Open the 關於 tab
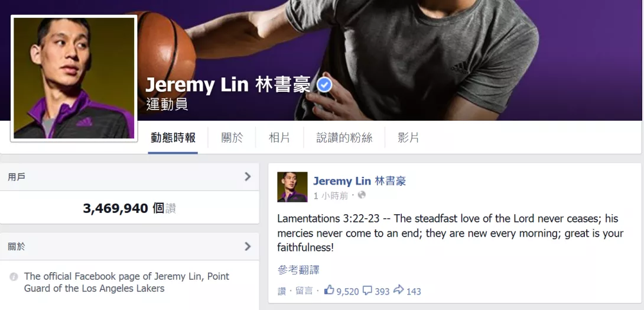 click(x=232, y=138)
